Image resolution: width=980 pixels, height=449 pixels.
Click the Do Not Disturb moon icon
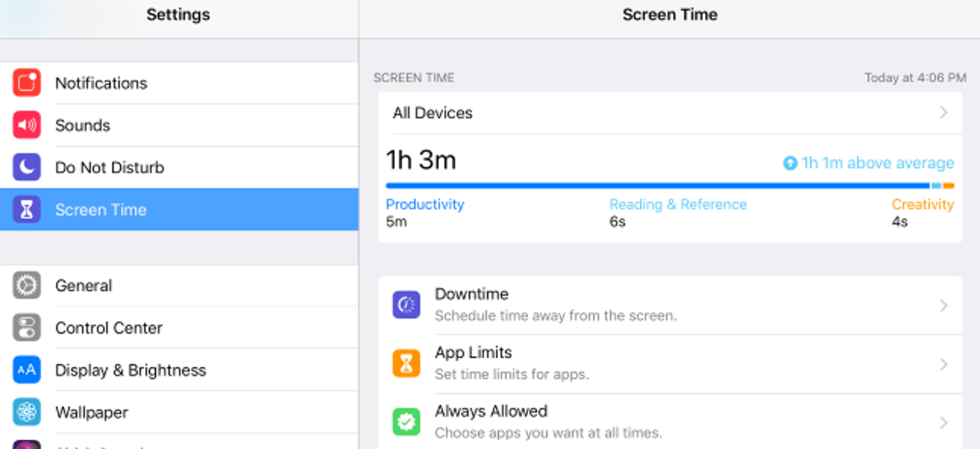pos(26,167)
